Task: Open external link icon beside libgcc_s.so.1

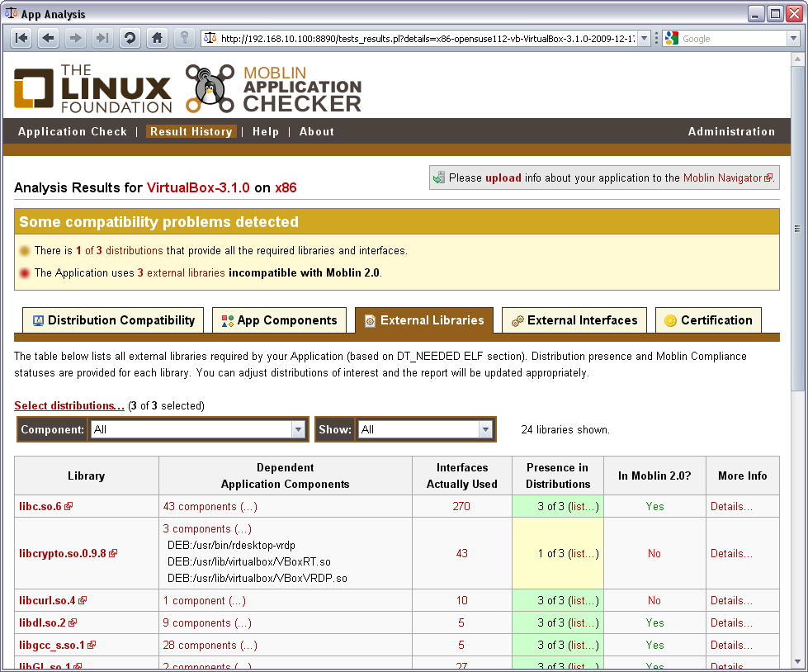Action: click(92, 645)
